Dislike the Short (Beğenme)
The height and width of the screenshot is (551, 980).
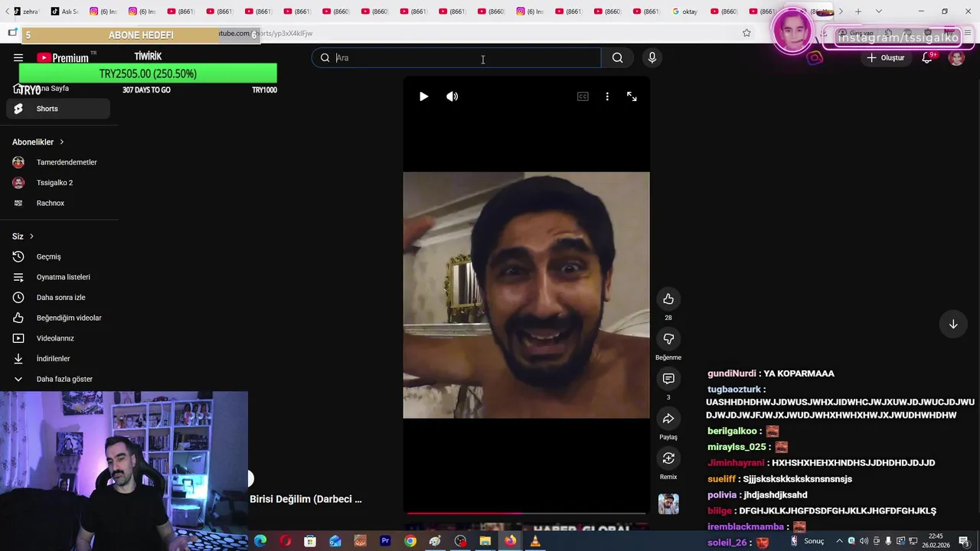(668, 339)
